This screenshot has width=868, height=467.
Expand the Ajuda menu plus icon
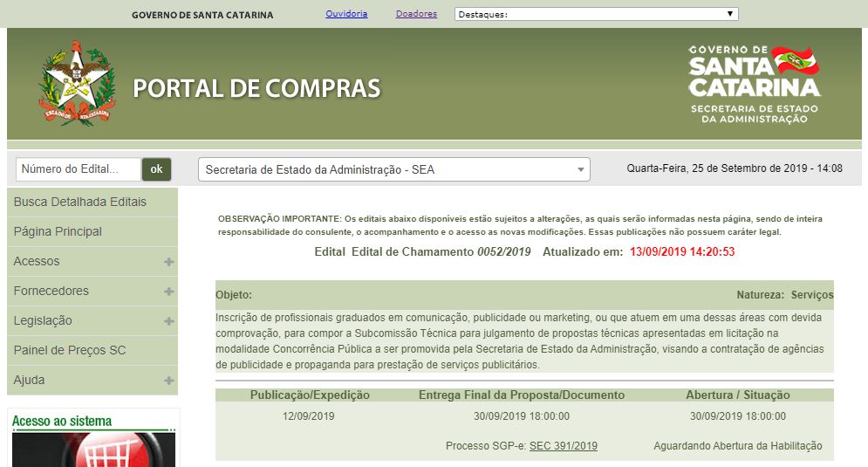click(169, 381)
